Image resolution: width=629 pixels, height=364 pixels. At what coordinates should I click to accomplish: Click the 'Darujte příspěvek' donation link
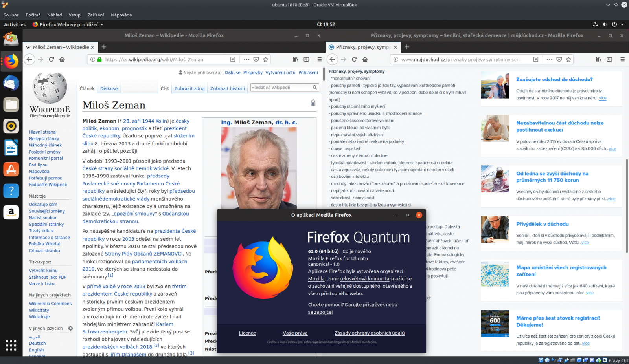pyautogui.click(x=365, y=304)
